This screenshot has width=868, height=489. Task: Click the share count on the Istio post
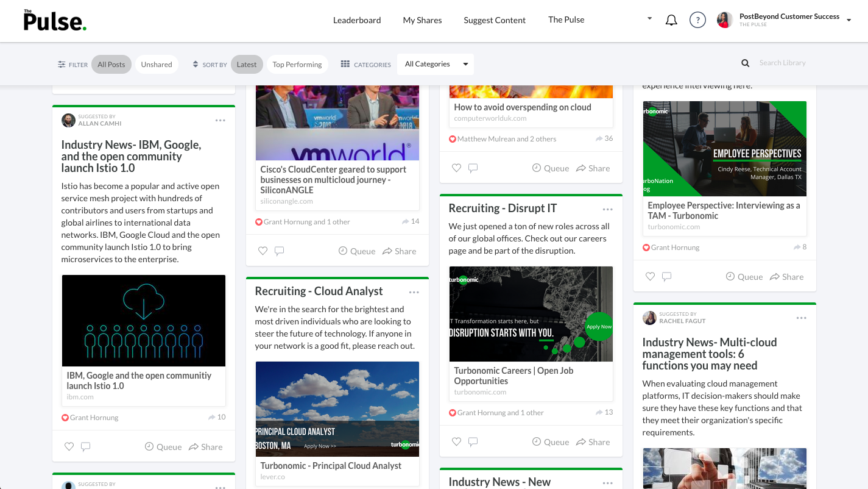[217, 417]
